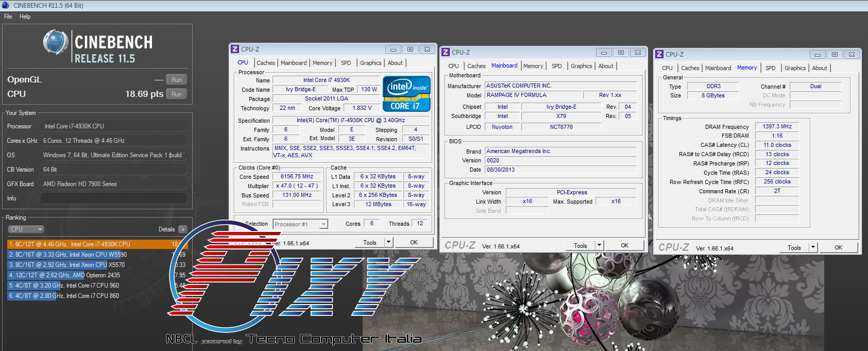The width and height of the screenshot is (868, 351).
Task: Click OK in the first CPU-Z window
Action: 414,242
